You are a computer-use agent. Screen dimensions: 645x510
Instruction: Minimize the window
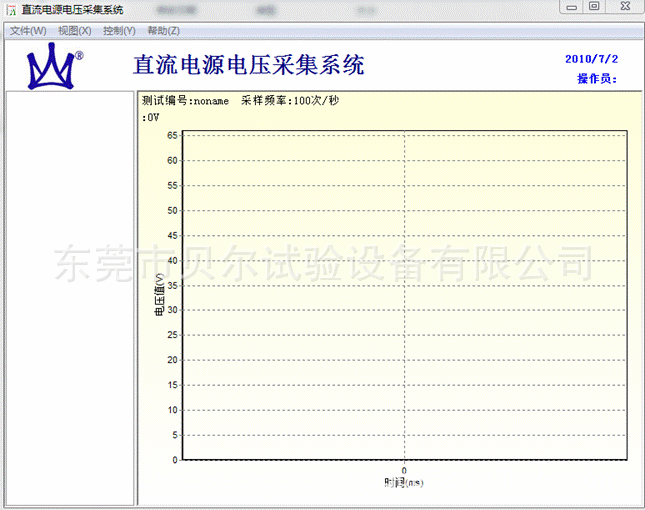[571, 7]
